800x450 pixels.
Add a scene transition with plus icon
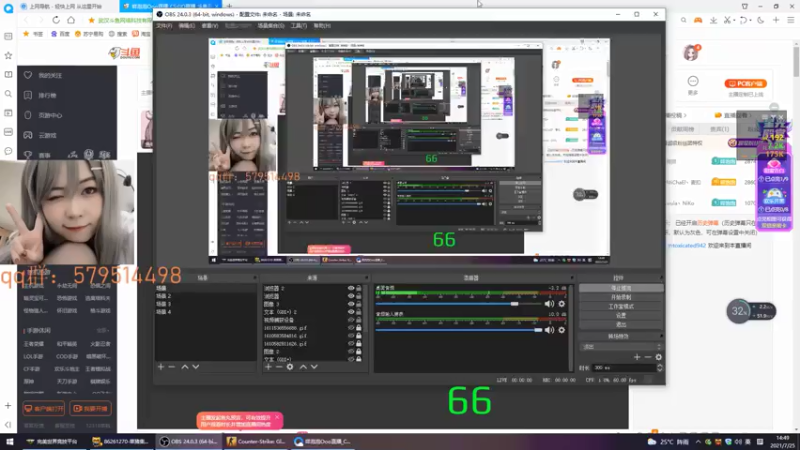[x=637, y=357]
